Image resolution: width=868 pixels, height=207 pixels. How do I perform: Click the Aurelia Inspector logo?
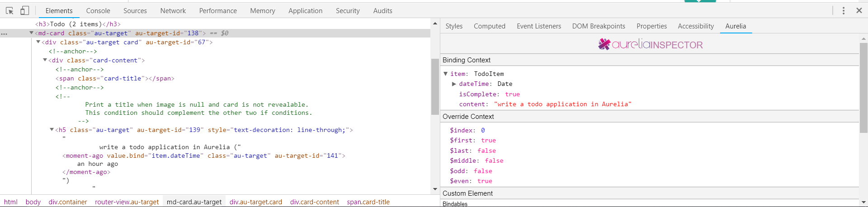point(651,44)
